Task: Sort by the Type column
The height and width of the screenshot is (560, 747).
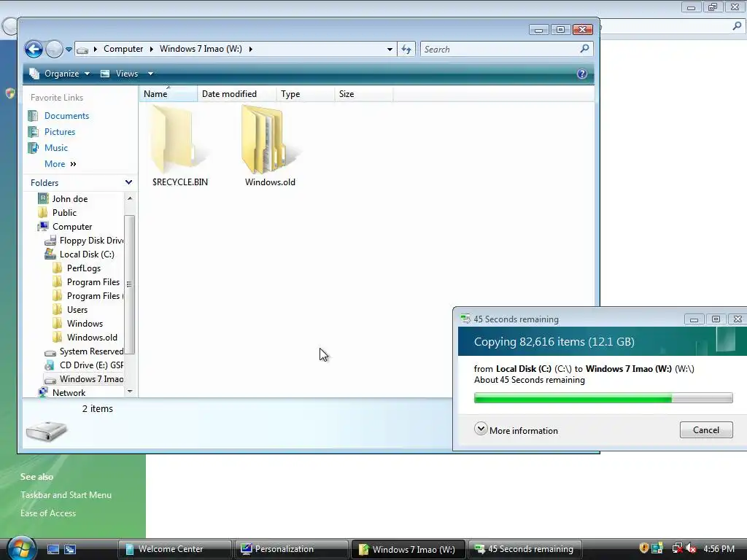Action: click(x=306, y=94)
